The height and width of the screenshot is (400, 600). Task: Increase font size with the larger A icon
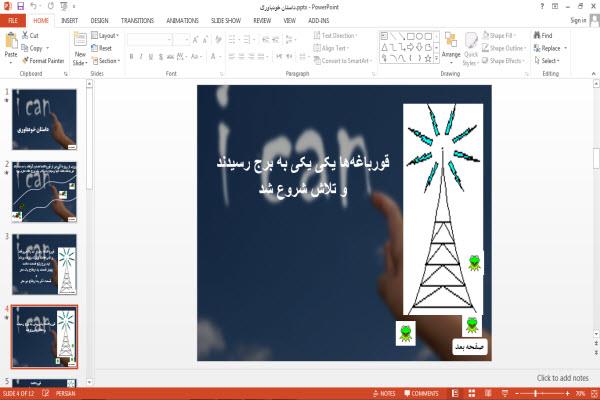pos(196,40)
